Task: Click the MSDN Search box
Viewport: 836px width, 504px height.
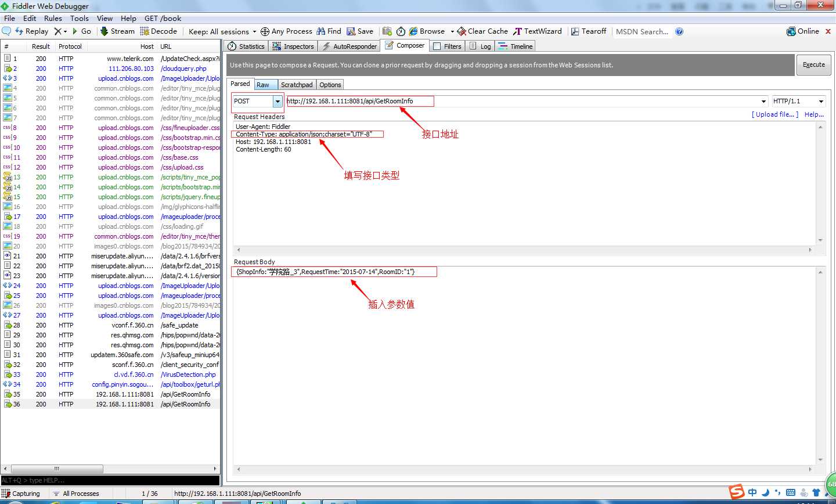Action: coord(642,31)
